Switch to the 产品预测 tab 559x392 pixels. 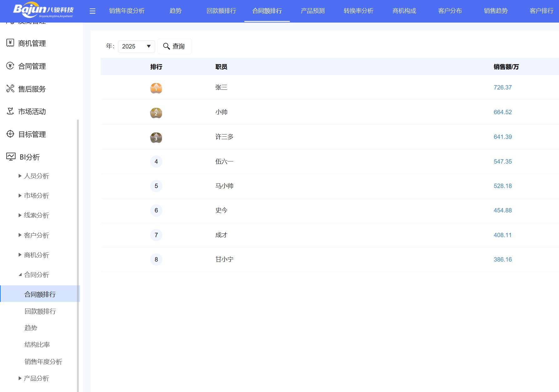click(313, 11)
